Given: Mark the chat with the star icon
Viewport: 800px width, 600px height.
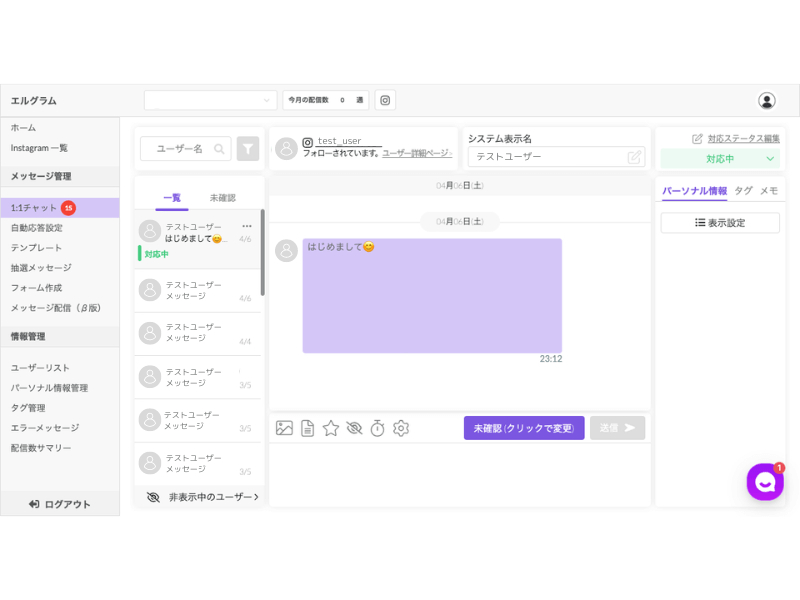Looking at the screenshot, I should click(x=331, y=428).
